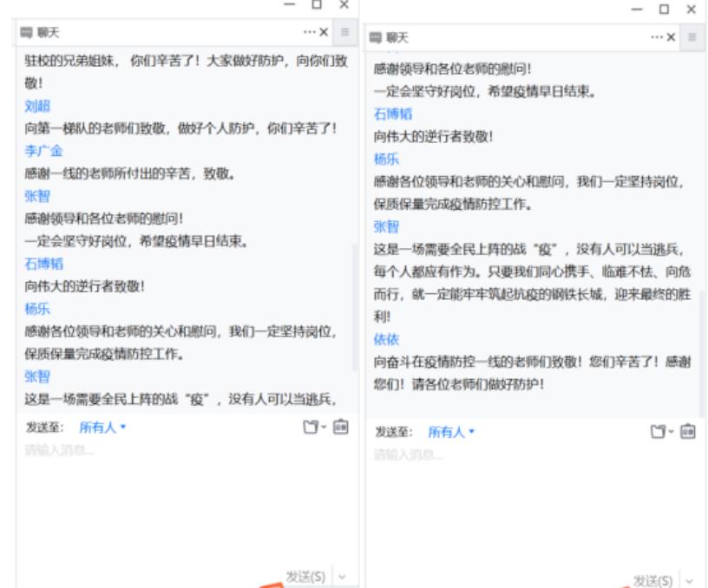Click the left chat message list scrollbar

tap(353, 304)
